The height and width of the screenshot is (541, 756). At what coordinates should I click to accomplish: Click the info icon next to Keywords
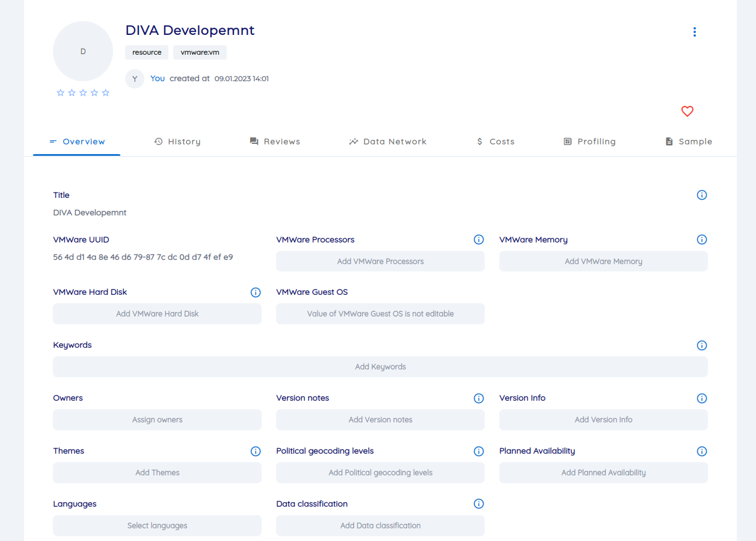(702, 345)
